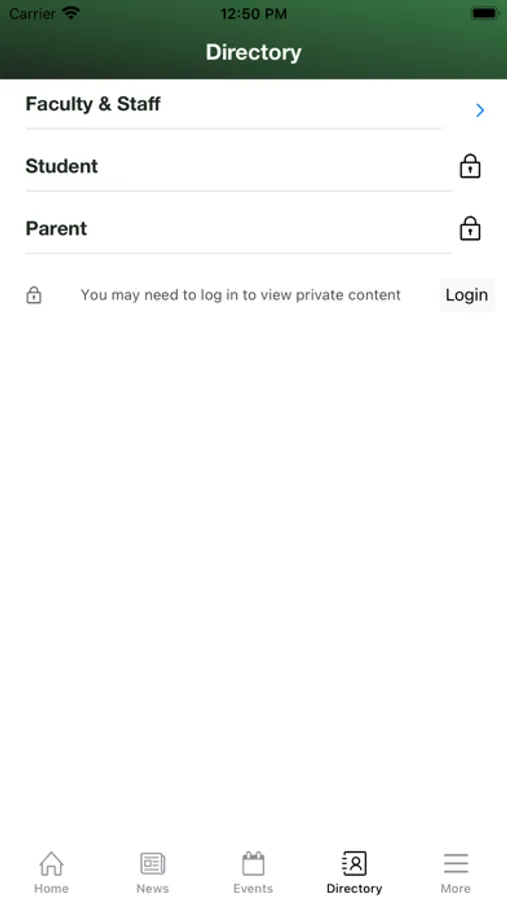Image resolution: width=507 pixels, height=900 pixels.
Task: Tap the lock icon beside Student
Action: (x=470, y=166)
